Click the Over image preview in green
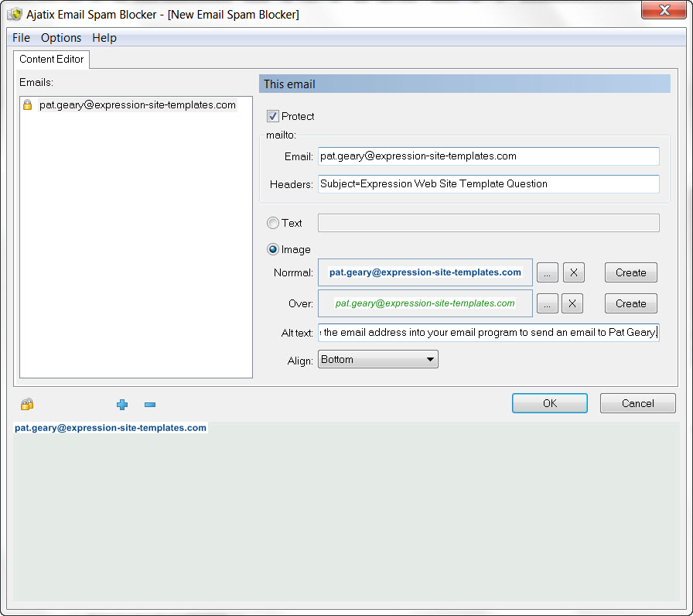Viewport: 693px width, 616px height. [x=425, y=303]
